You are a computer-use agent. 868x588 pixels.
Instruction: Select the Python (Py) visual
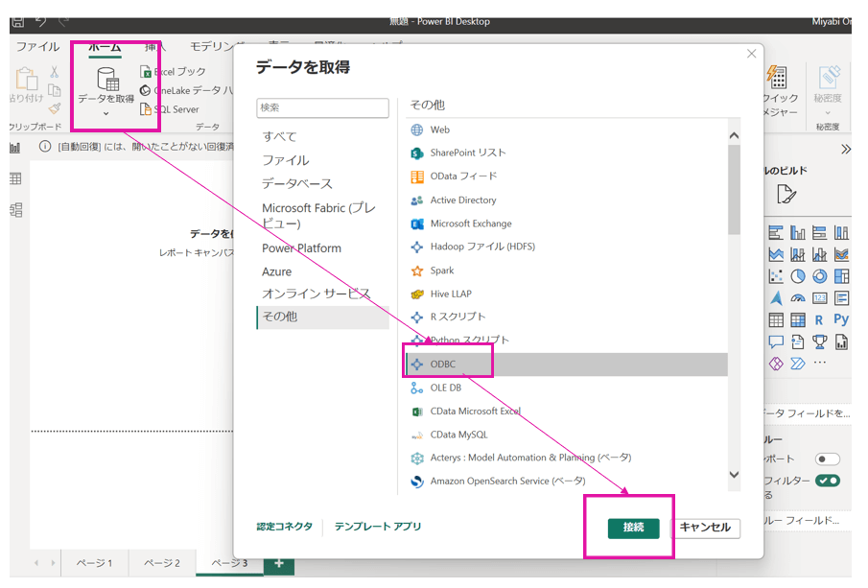[x=841, y=319]
